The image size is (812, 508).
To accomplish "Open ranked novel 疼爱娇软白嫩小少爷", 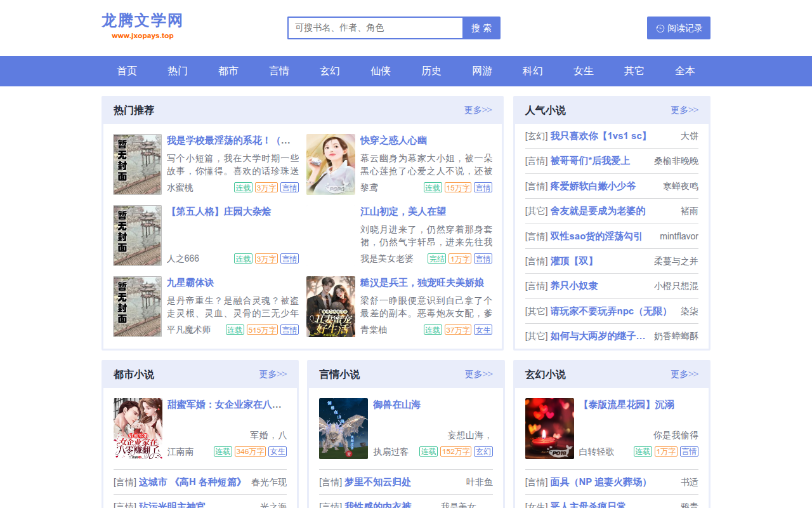I will [x=593, y=186].
